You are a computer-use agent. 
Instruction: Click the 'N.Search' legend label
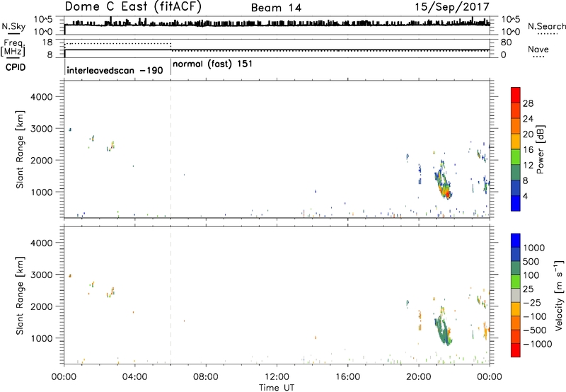point(546,26)
